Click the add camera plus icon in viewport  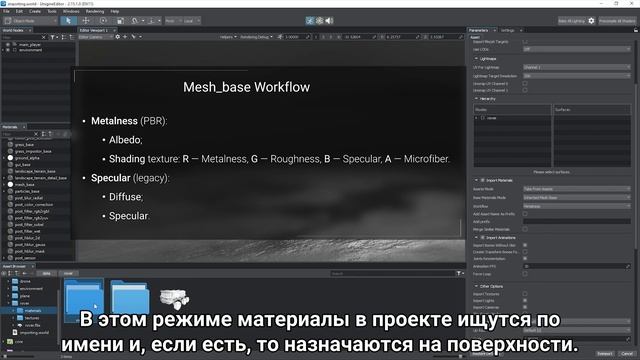(125, 37)
